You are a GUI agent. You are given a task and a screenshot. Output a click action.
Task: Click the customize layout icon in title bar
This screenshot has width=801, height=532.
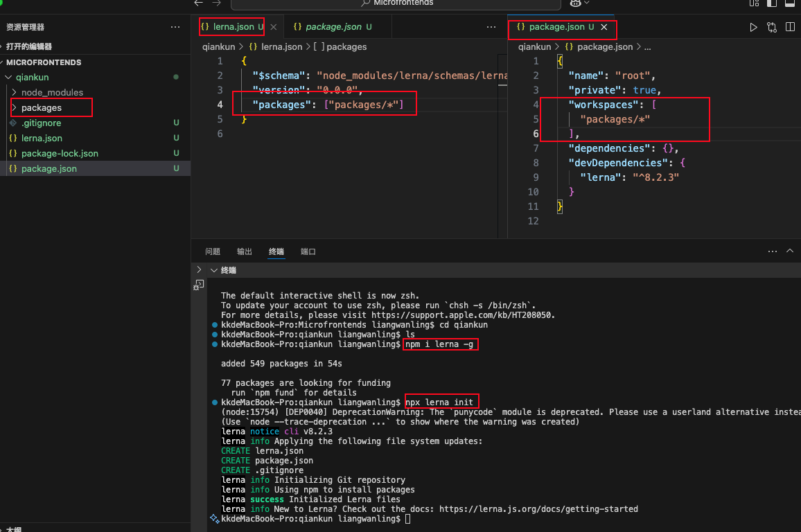(x=754, y=3)
